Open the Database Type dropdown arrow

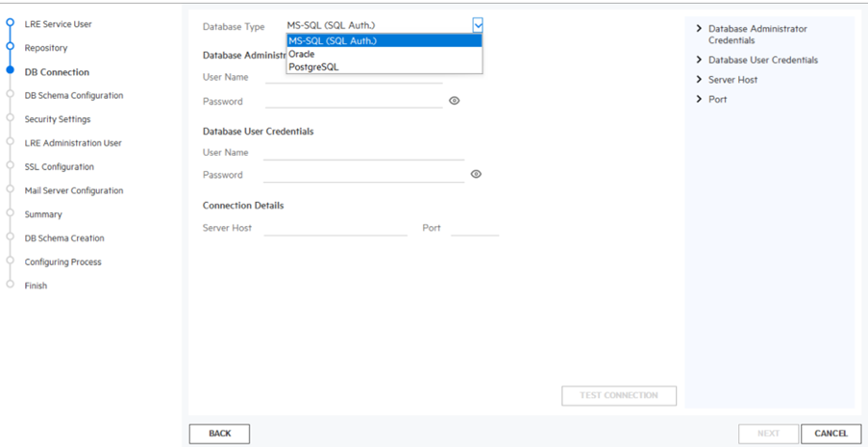[479, 25]
